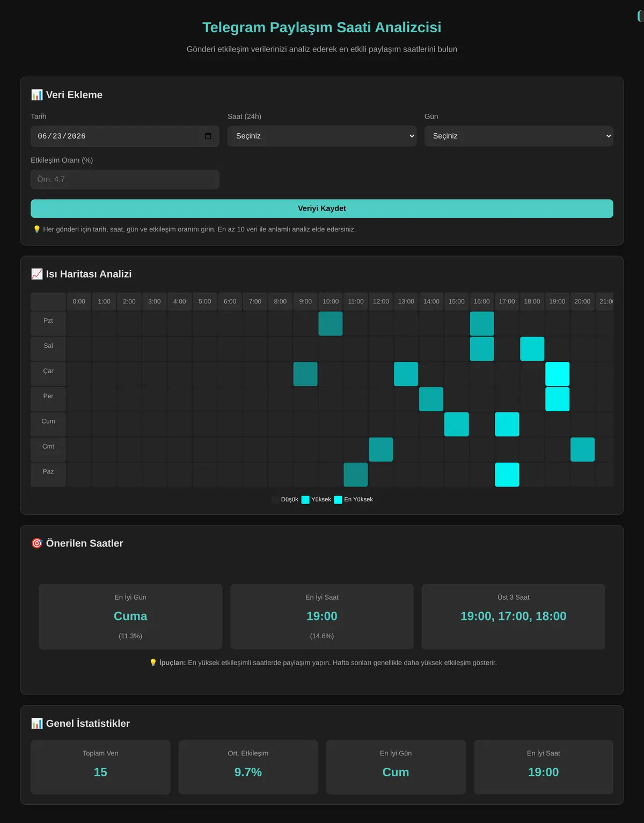Image resolution: width=644 pixels, height=823 pixels.
Task: Pick the Çar 9:00 heatmap cell
Action: click(305, 374)
